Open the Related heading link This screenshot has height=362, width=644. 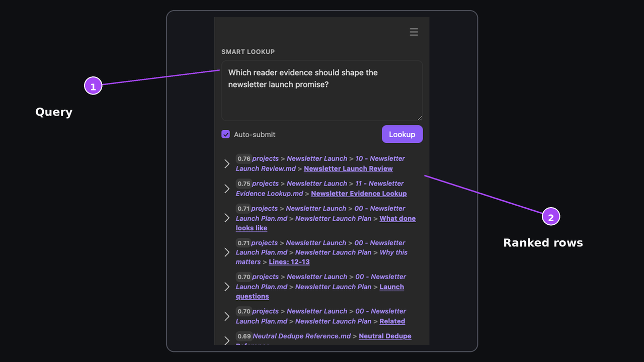point(392,321)
